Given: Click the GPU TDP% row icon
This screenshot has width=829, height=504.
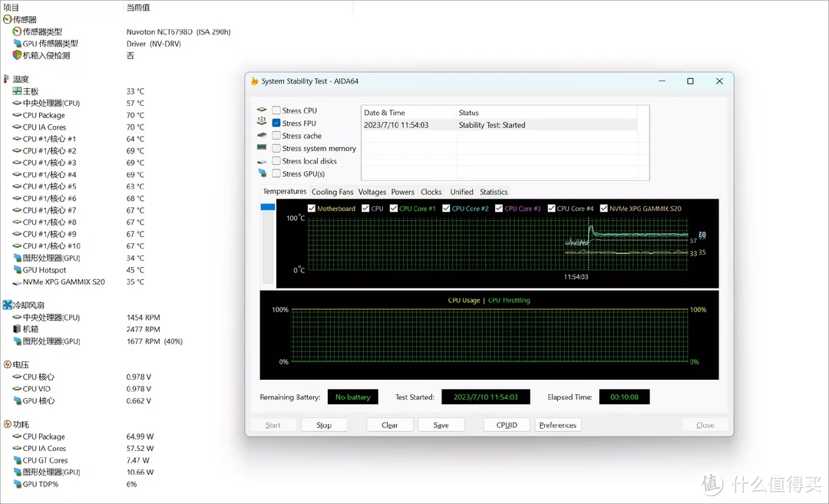Looking at the screenshot, I should pyautogui.click(x=17, y=484).
